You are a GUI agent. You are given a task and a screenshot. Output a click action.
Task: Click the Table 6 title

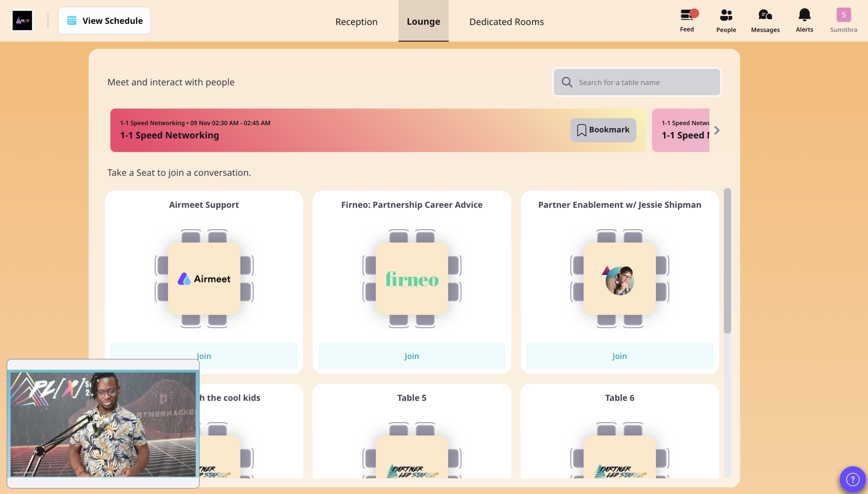[619, 398]
